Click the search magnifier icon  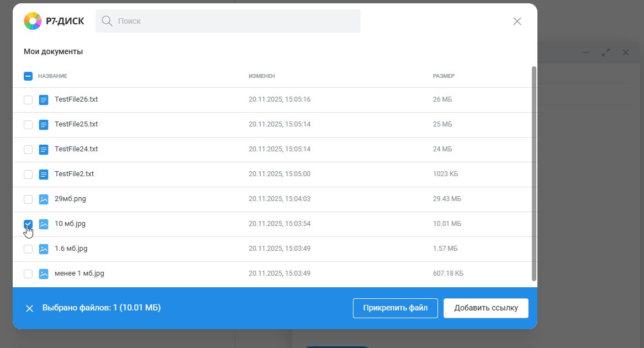[x=107, y=21]
